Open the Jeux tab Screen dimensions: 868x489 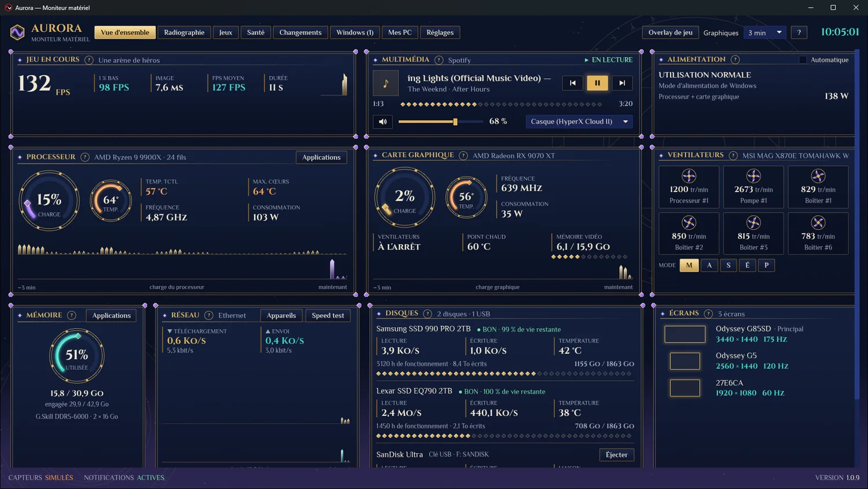coord(226,32)
